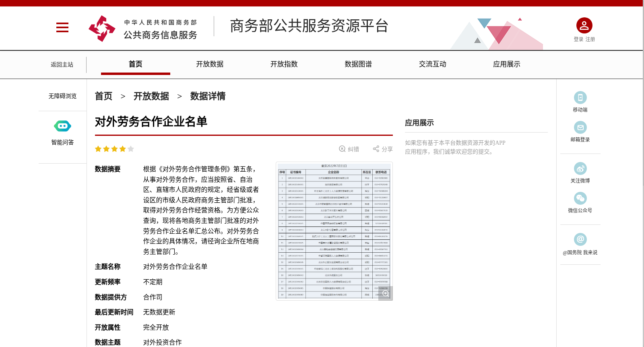This screenshot has width=644, height=347.
Task: Click the 分享 share icon
Action: [x=376, y=149]
